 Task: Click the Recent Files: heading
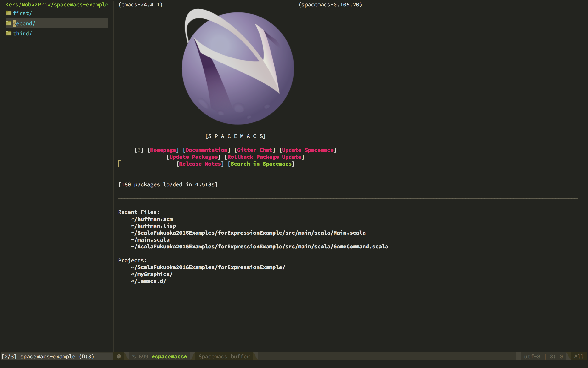click(139, 212)
